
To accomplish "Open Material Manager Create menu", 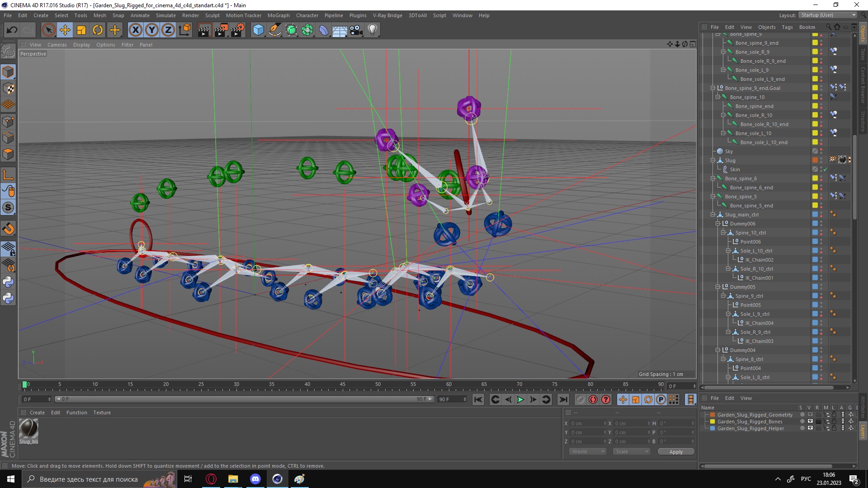I will 37,413.
